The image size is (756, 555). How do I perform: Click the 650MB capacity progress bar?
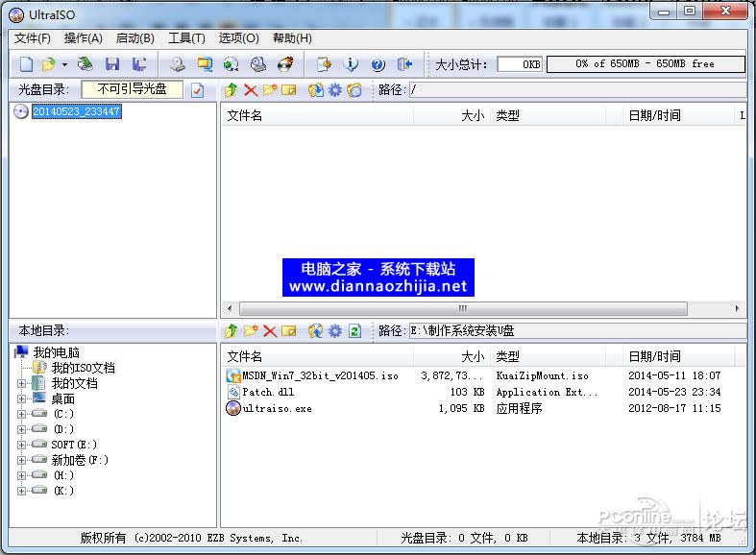(x=646, y=64)
